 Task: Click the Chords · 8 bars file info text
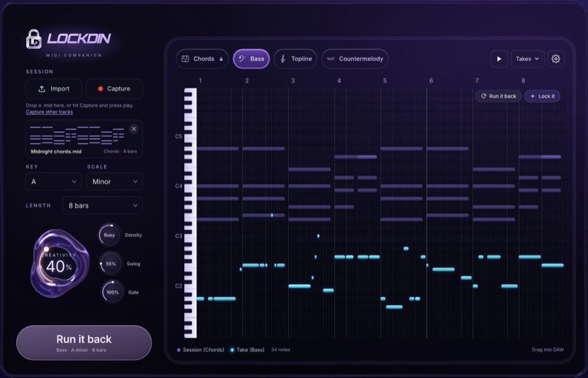coord(120,151)
